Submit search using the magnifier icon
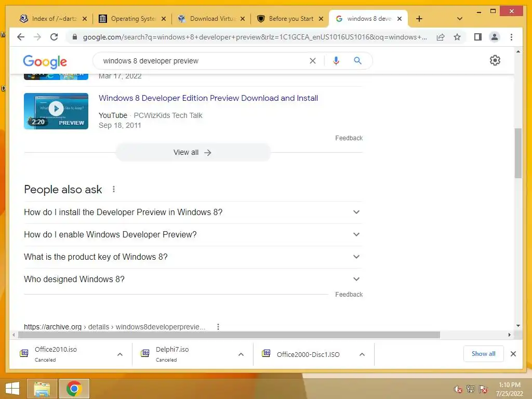Image resolution: width=532 pixels, height=399 pixels. [357, 61]
